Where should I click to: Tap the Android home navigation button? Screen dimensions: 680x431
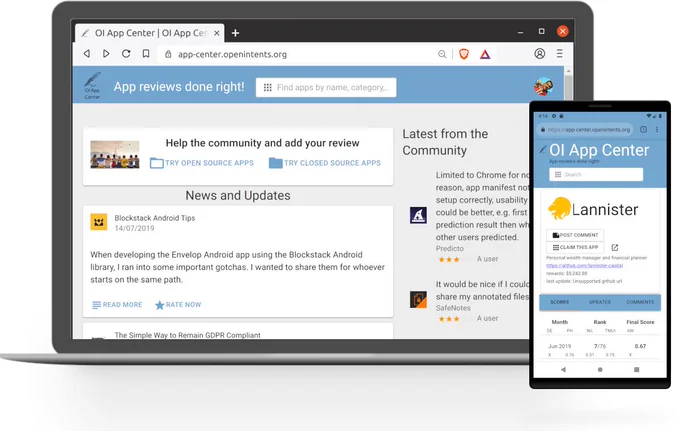click(600, 369)
